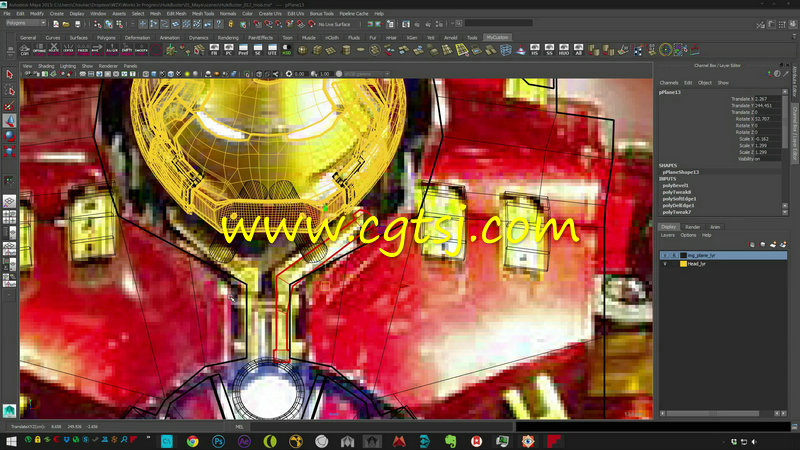The image size is (800, 450).
Task: Click the MEL command line input
Action: click(x=380, y=427)
